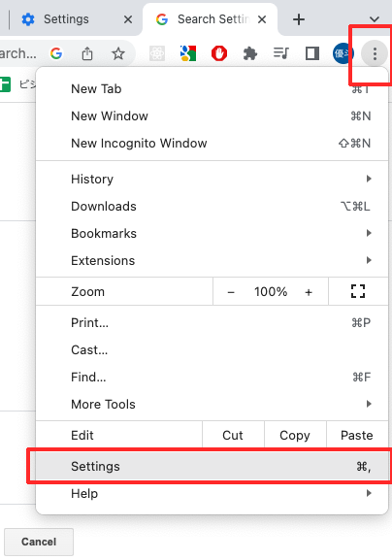This screenshot has width=392, height=560.
Task: Open the Chrome three-dot menu button
Action: (x=375, y=54)
